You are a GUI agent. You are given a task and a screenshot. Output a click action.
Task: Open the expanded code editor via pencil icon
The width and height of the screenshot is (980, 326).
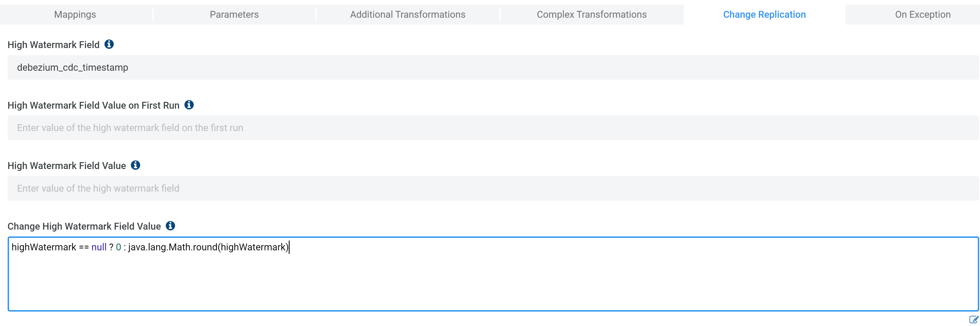(973, 319)
